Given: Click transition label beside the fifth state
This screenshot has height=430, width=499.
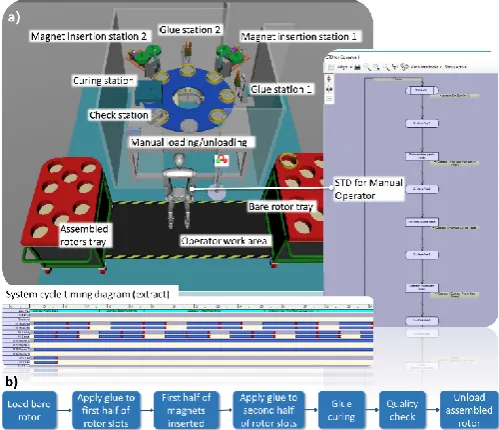Looking at the screenshot, I should [455, 228].
